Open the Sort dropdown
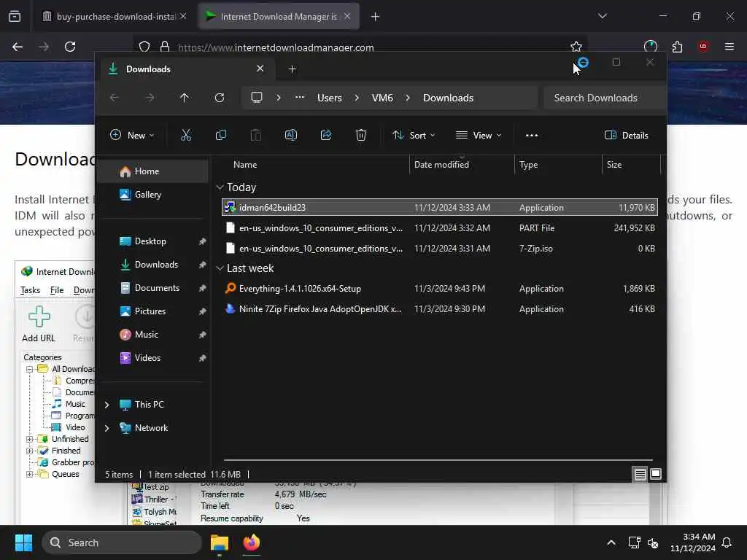 point(414,135)
